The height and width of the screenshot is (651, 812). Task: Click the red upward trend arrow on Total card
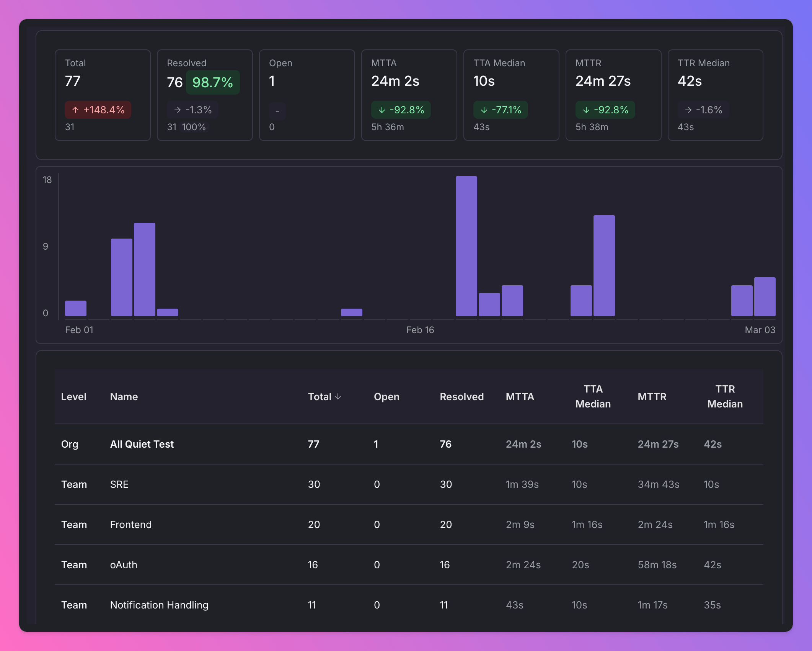pos(76,110)
